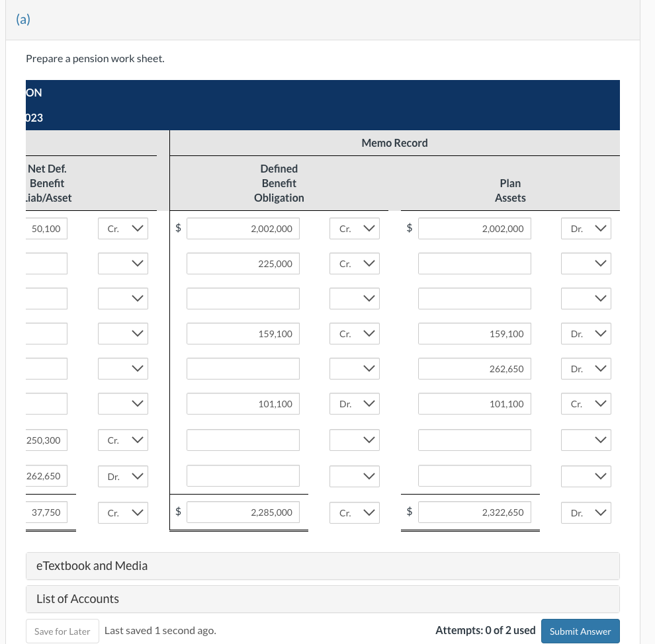Open the Dr. dropdown beside 101,100 obligation

click(x=355, y=403)
